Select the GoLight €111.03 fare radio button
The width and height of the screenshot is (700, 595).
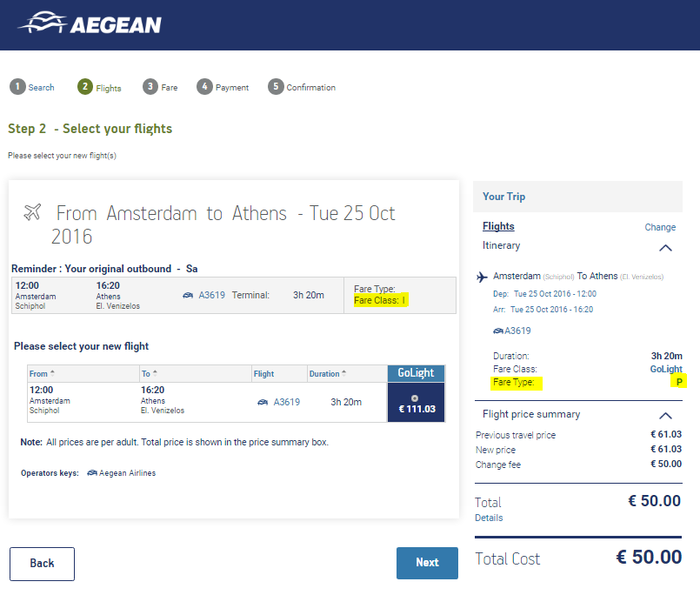[415, 398]
